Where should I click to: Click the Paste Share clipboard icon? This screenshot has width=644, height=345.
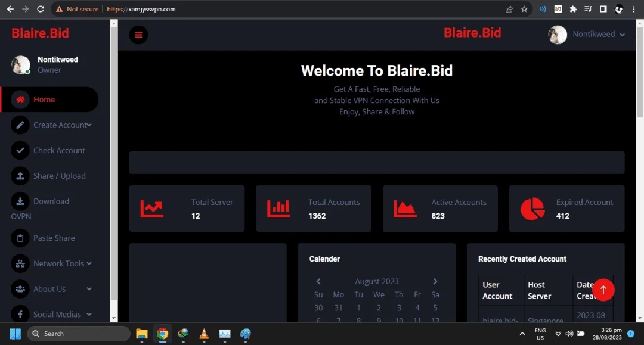coord(20,238)
